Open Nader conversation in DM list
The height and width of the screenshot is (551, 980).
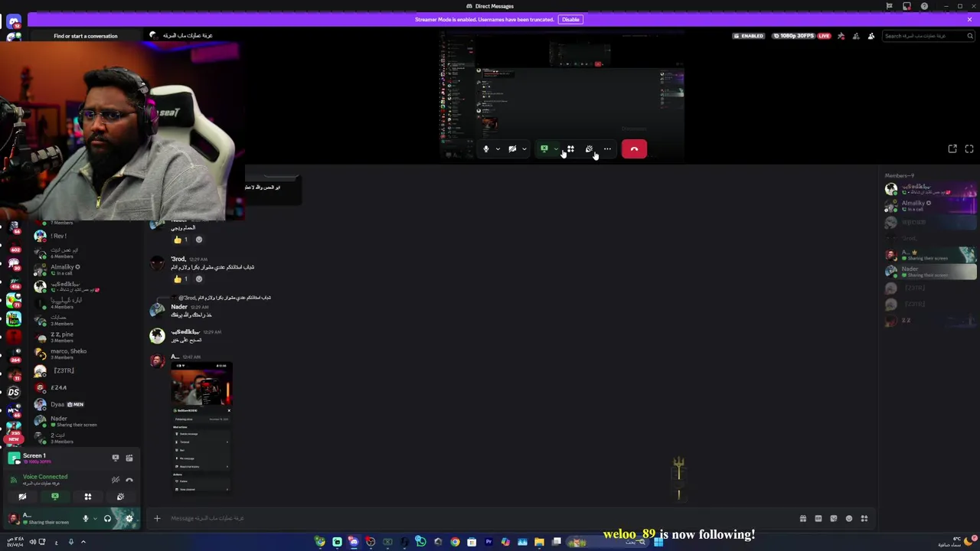pyautogui.click(x=86, y=421)
